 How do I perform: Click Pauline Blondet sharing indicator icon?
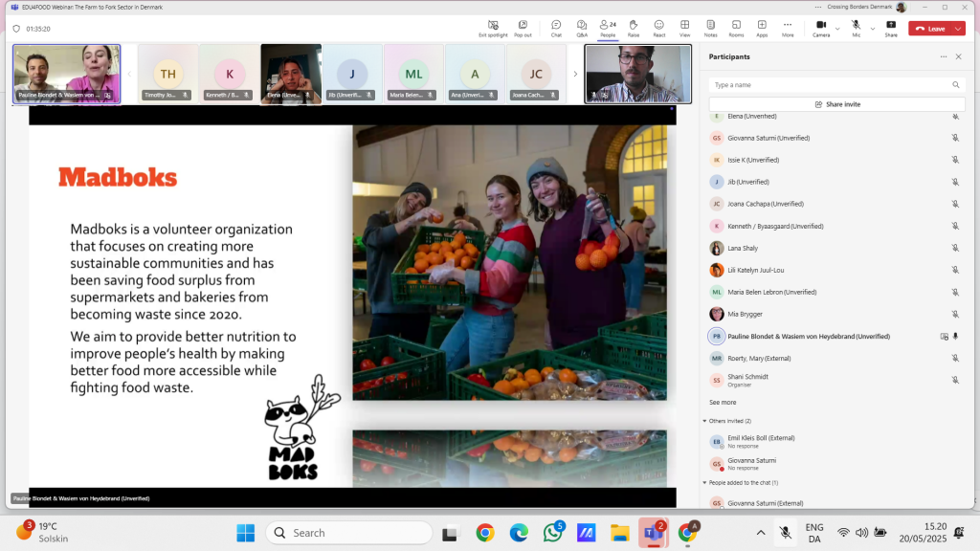[944, 336]
